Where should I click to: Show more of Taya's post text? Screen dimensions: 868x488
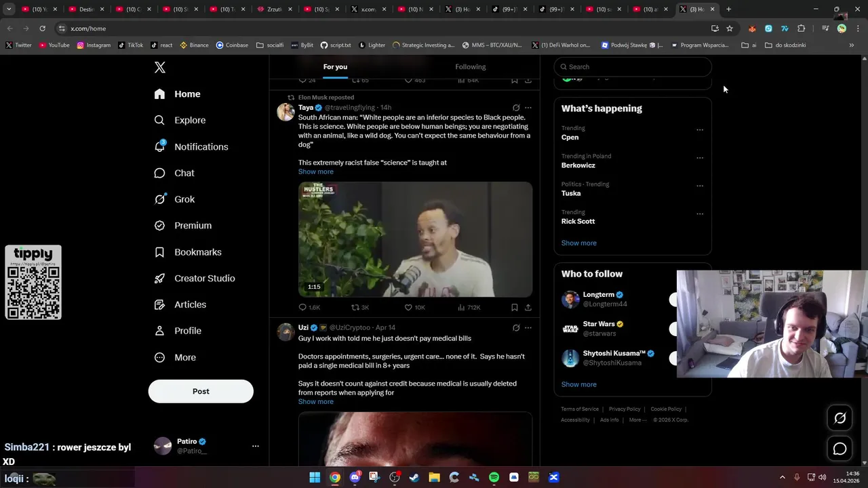[x=316, y=171]
